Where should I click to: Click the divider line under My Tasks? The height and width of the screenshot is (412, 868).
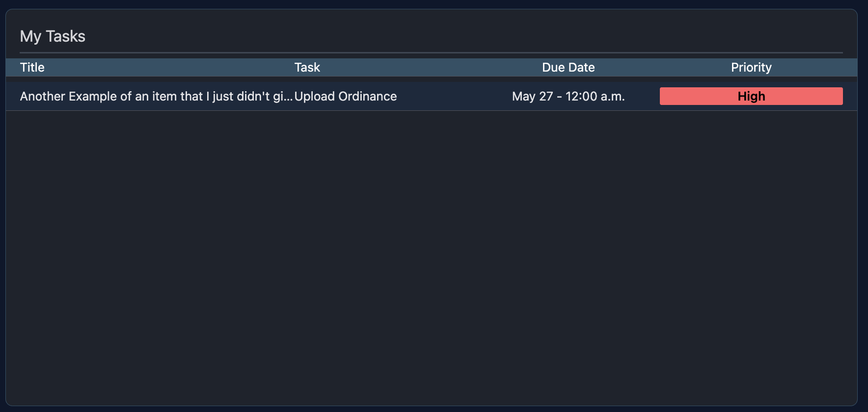[431, 52]
